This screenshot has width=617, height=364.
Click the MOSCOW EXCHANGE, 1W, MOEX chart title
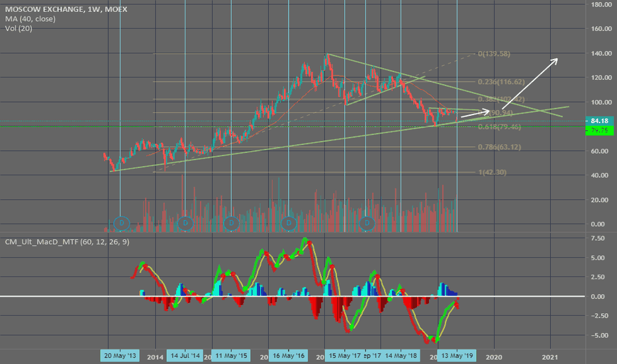(66, 9)
